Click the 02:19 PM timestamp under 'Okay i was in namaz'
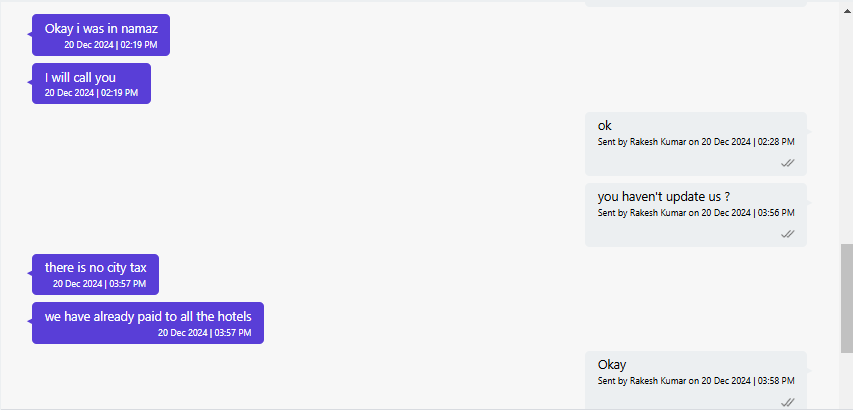The width and height of the screenshot is (853, 410). (110, 45)
